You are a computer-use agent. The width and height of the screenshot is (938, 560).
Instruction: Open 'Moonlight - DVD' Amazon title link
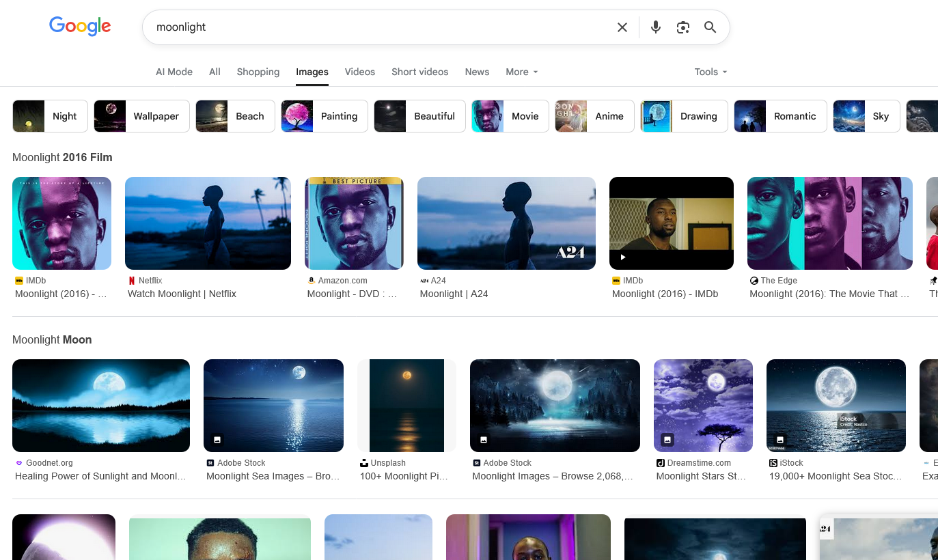[x=352, y=294]
